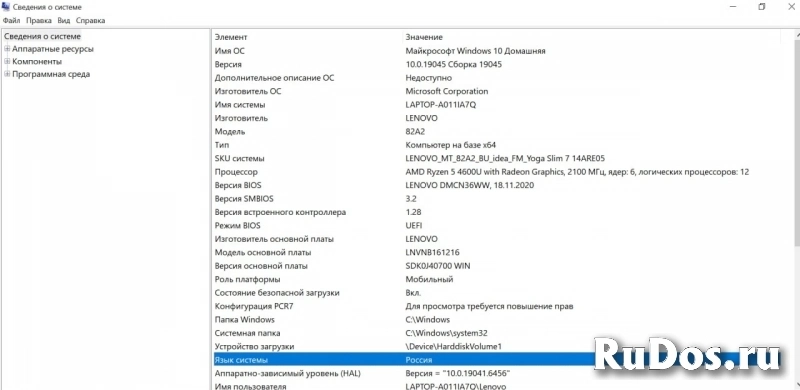Select Компоненты tree item label
The height and width of the screenshot is (390, 800).
click(37, 61)
